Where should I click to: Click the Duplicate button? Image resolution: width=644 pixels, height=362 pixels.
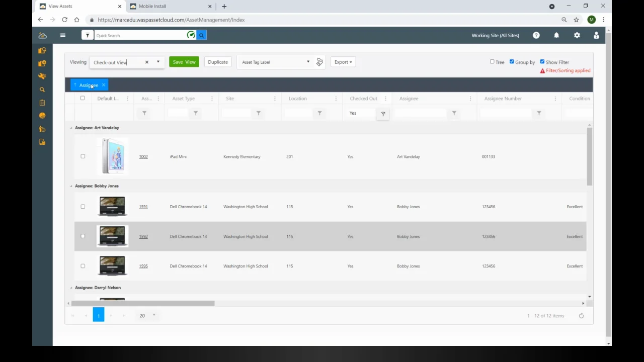click(x=218, y=62)
